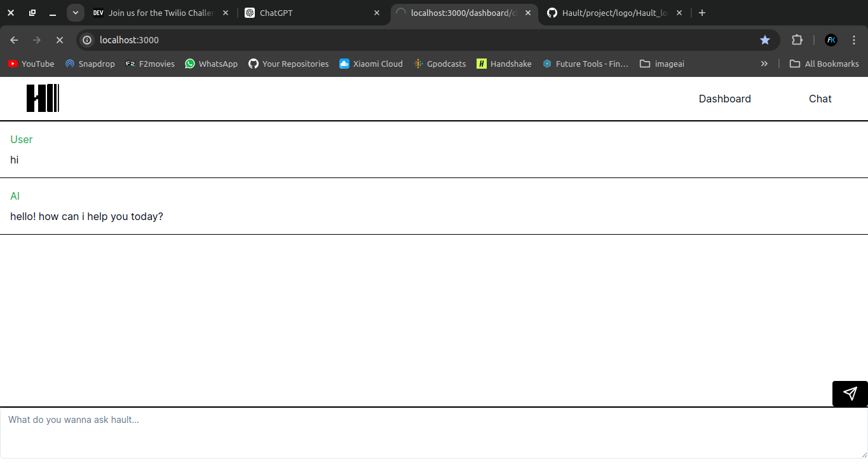Open the Gpodcasts bookmark

pos(440,64)
